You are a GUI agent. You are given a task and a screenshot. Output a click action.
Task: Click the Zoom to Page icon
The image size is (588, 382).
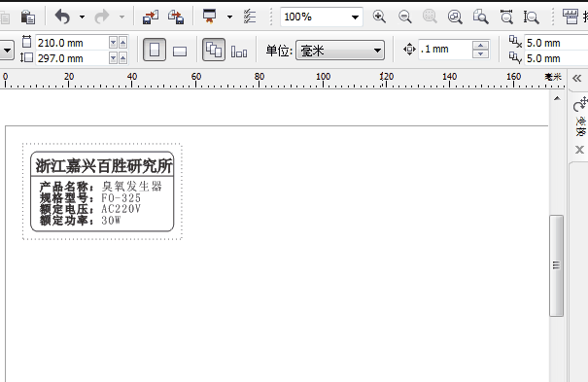(480, 17)
